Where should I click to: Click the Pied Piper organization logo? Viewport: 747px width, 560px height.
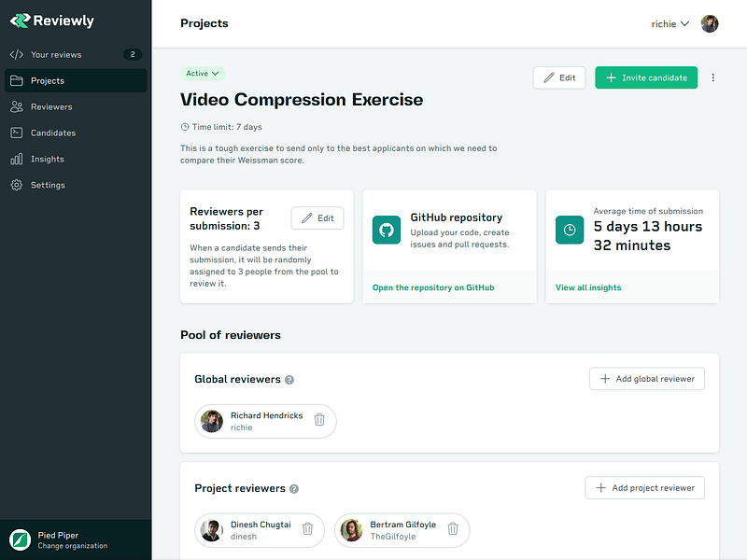pos(20,540)
